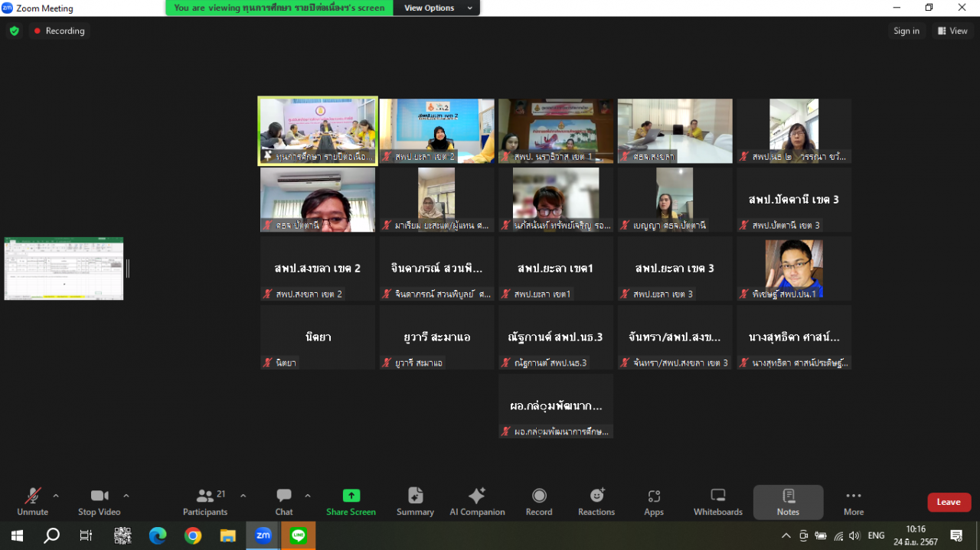Select the พิเชษฐ์ สพป.ปน.1 video tile
Viewport: 980px width, 550px height.
click(x=794, y=268)
